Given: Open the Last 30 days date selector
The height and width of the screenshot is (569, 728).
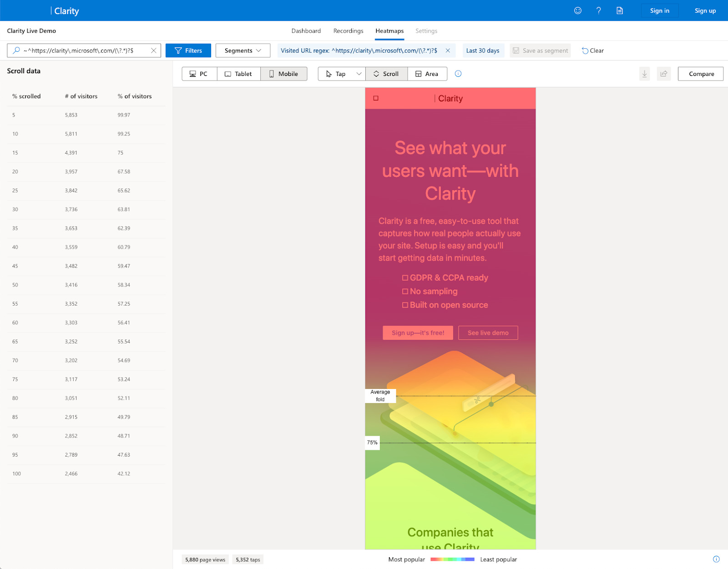Looking at the screenshot, I should tap(483, 50).
